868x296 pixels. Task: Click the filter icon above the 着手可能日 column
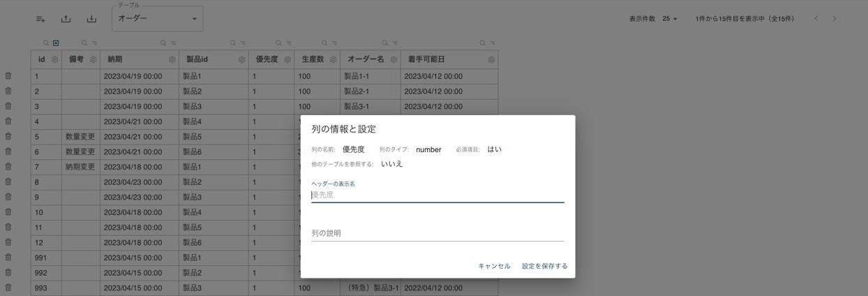point(493,43)
